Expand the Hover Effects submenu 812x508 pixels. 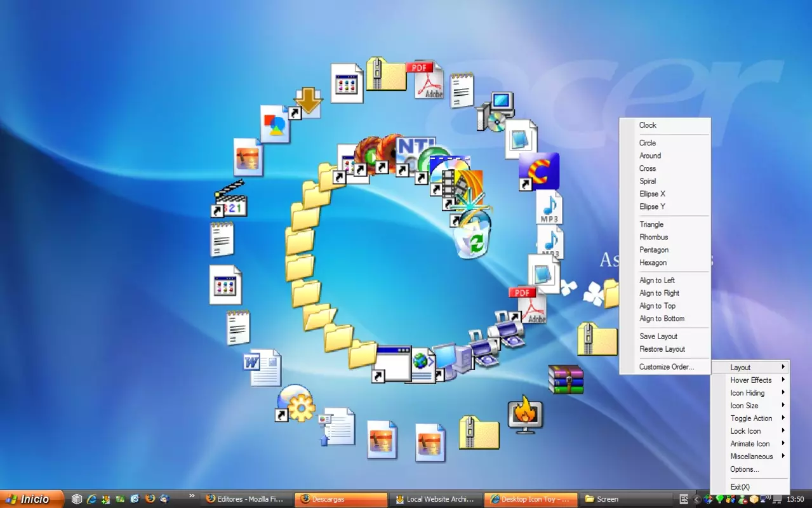(750, 380)
